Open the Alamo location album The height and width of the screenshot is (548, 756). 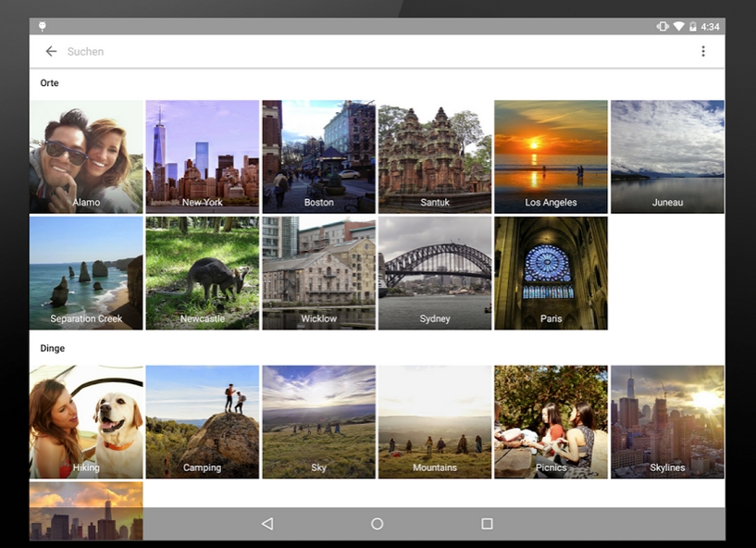point(86,156)
